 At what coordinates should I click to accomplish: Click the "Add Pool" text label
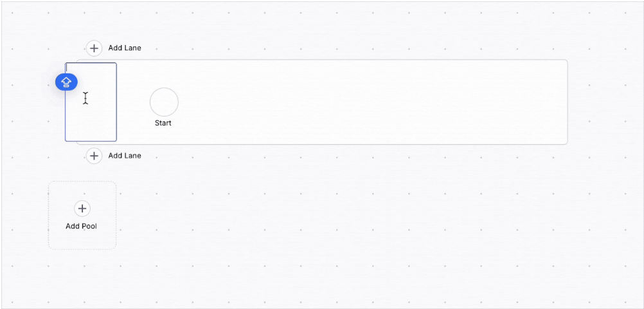[x=82, y=227]
